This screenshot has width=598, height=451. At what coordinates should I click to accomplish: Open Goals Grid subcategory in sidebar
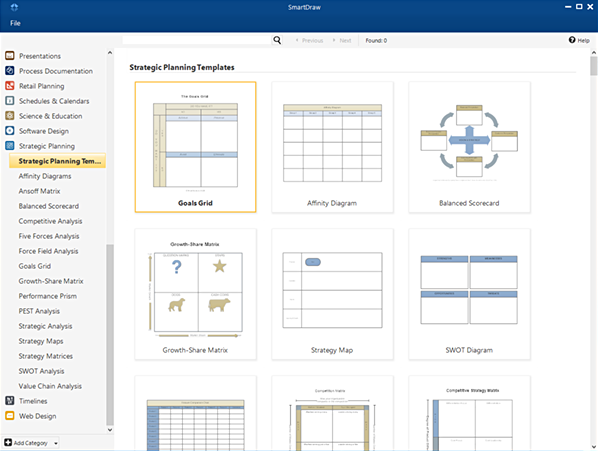pyautogui.click(x=35, y=266)
